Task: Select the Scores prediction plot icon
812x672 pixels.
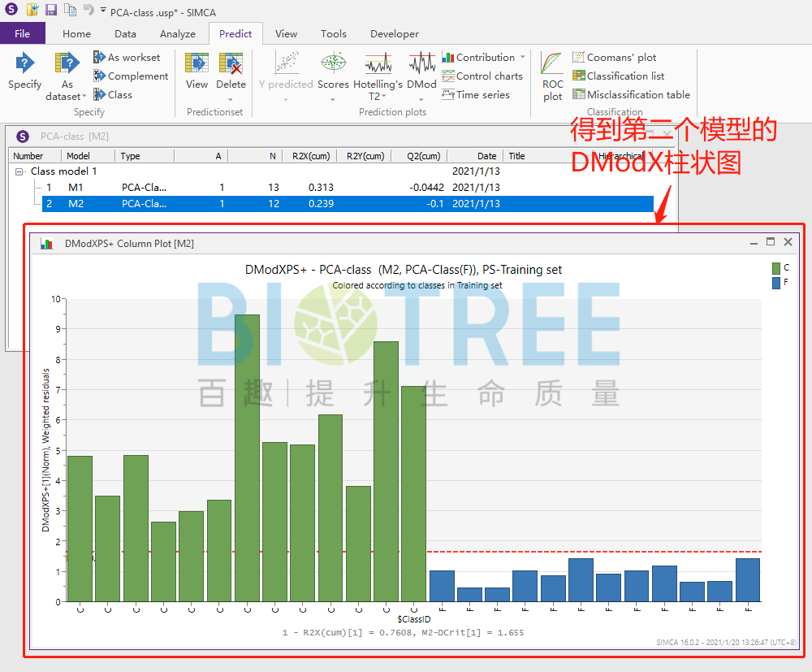Action: [333, 73]
